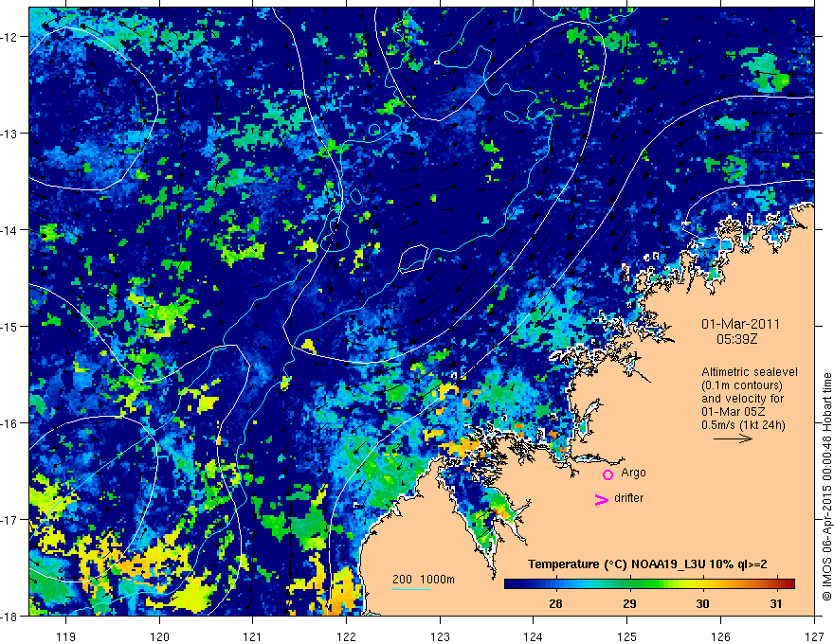
Task: Click the Temperature NOAA19_L3U colorbar title
Action: point(647,564)
